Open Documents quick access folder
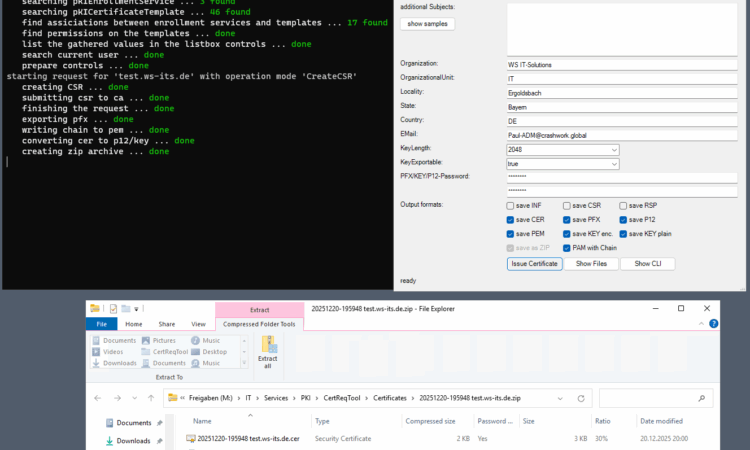Screen dimensions: 750x450 coord(132,423)
